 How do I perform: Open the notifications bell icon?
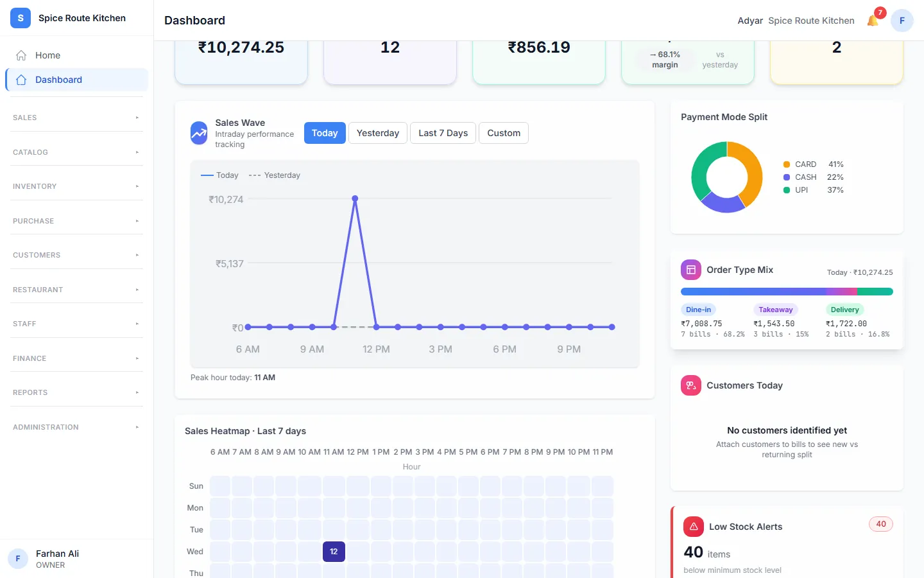(x=873, y=21)
